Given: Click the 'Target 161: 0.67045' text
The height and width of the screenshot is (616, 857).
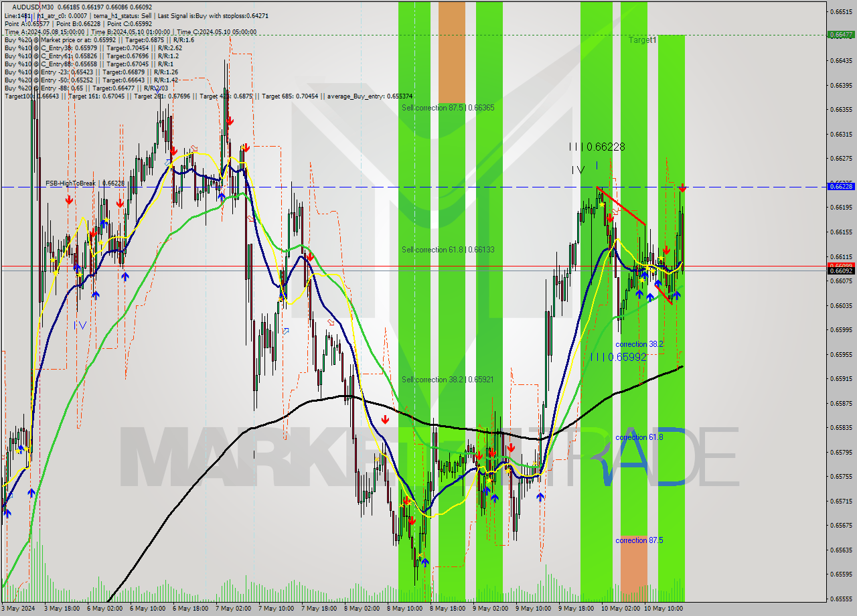Looking at the screenshot, I should [x=96, y=96].
